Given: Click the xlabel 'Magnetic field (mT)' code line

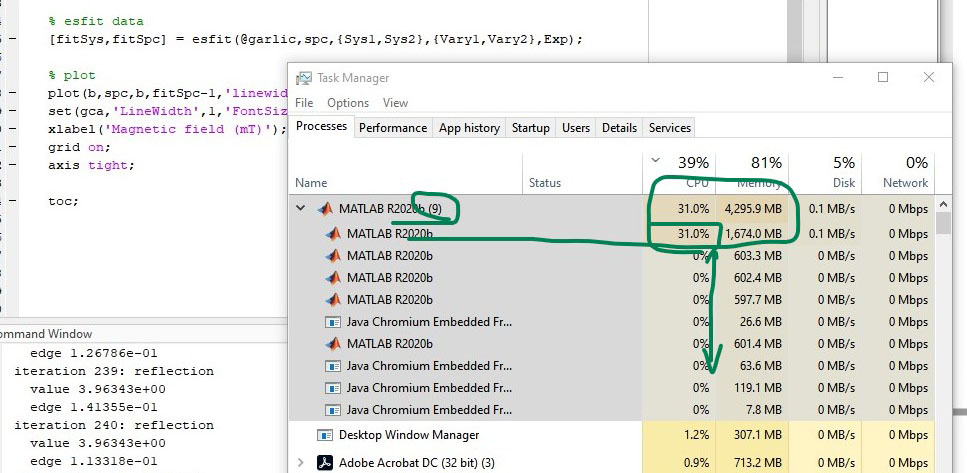Looking at the screenshot, I should (x=168, y=130).
